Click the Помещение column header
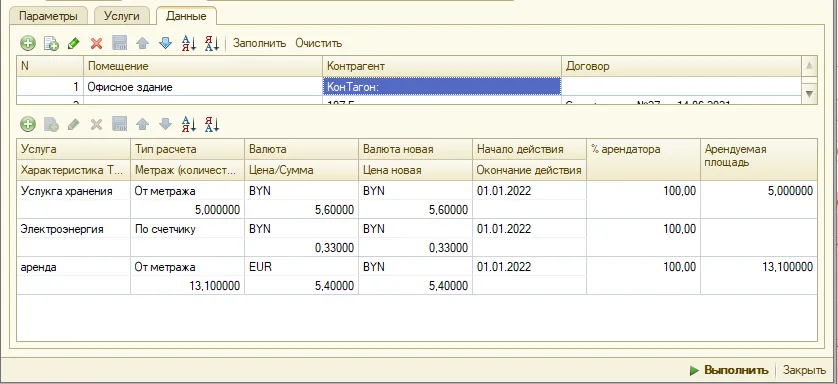Image resolution: width=838 pixels, height=384 pixels. pos(203,66)
